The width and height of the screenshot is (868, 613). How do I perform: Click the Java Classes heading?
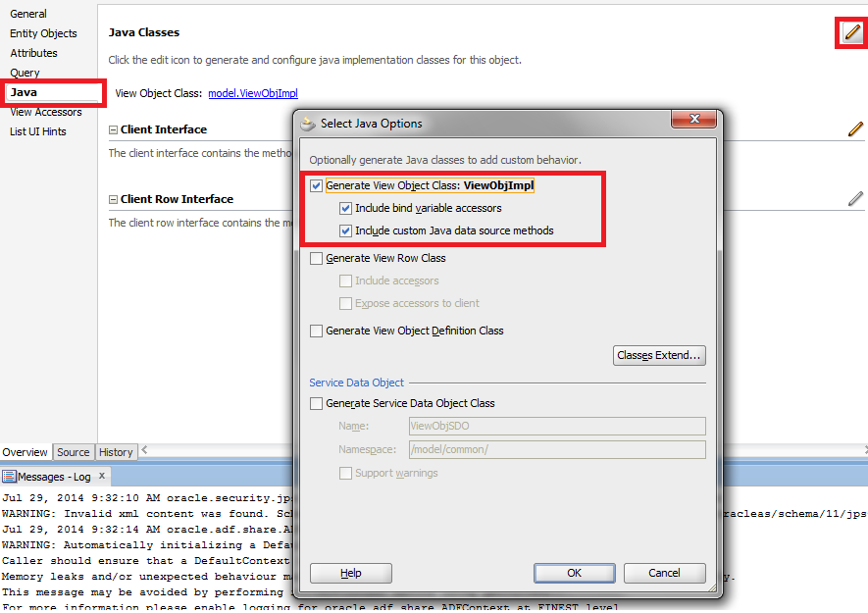pyautogui.click(x=144, y=32)
